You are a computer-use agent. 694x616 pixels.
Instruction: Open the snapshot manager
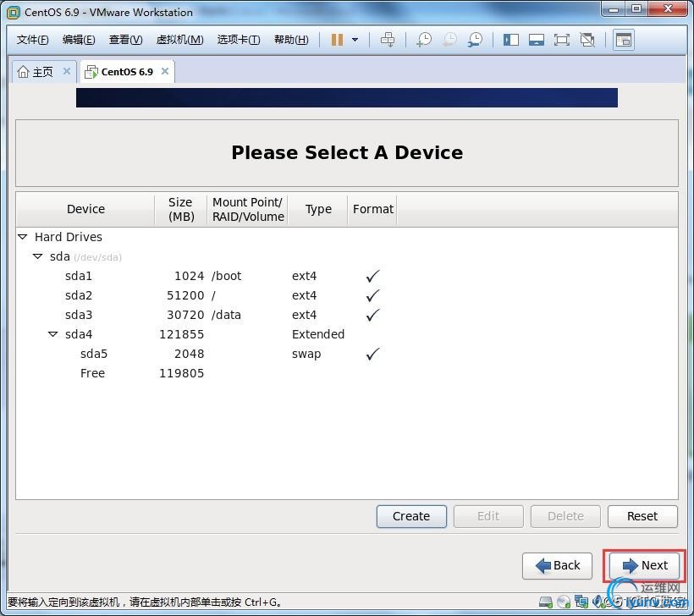(475, 40)
